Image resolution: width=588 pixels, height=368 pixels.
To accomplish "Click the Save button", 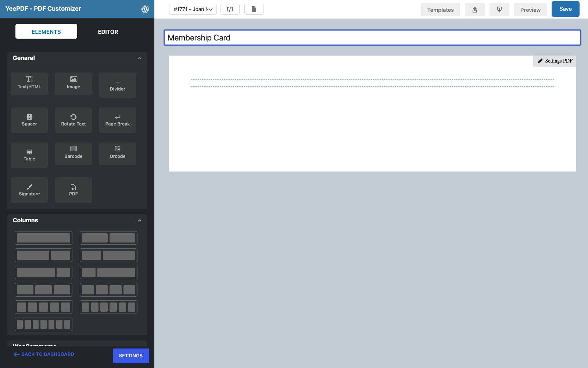I will pos(566,9).
